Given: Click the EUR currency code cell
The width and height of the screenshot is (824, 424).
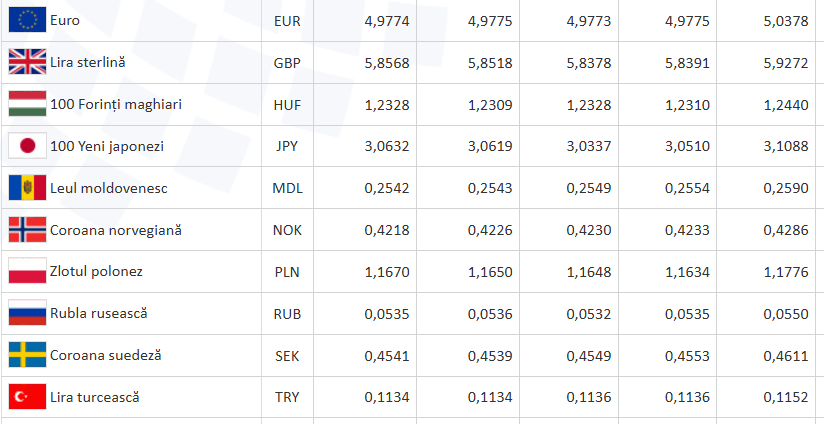Looking at the screenshot, I should click(x=287, y=20).
